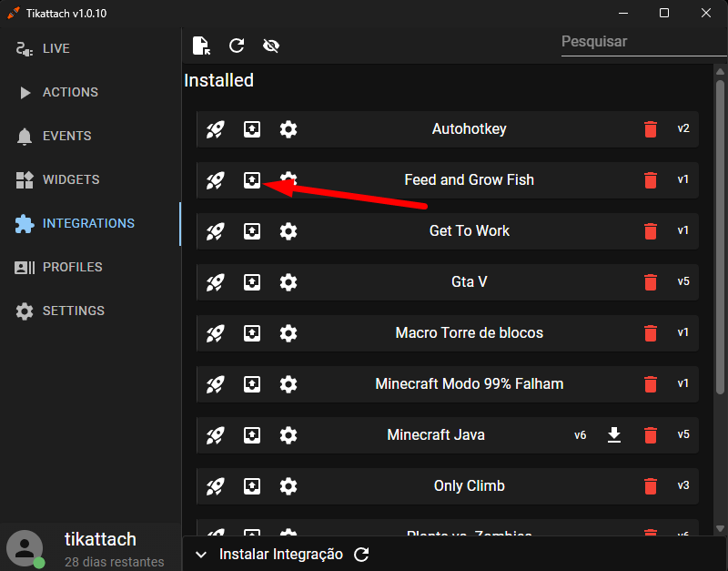Delete the Get To Work integration
This screenshot has width=728, height=571.
(x=651, y=231)
